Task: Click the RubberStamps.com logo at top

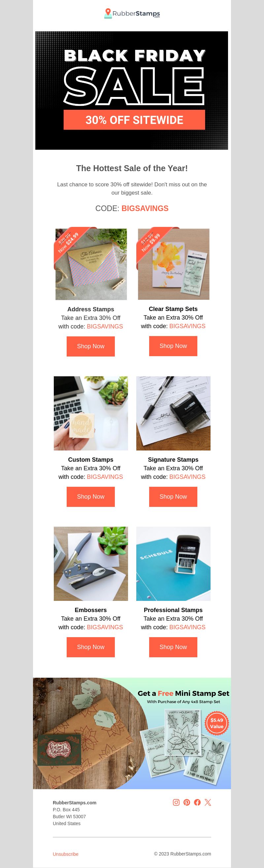Action: click(x=132, y=14)
